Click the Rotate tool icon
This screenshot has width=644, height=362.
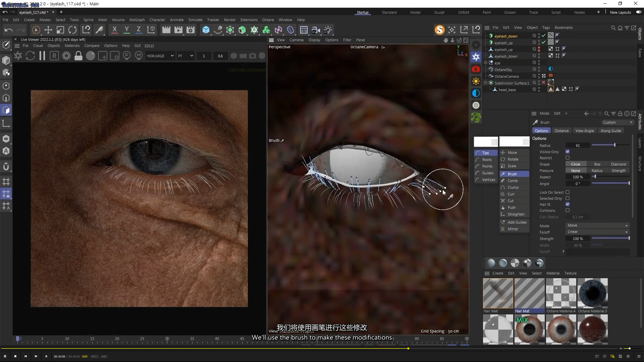[72, 30]
